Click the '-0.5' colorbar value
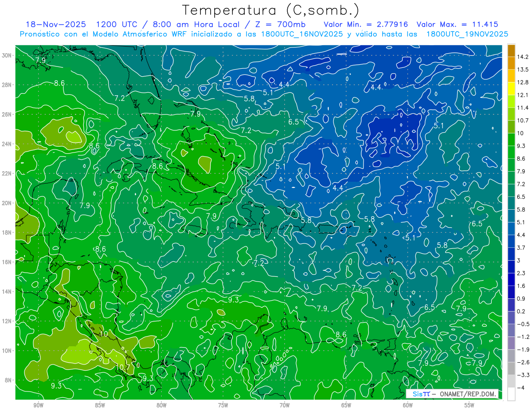 523,324
